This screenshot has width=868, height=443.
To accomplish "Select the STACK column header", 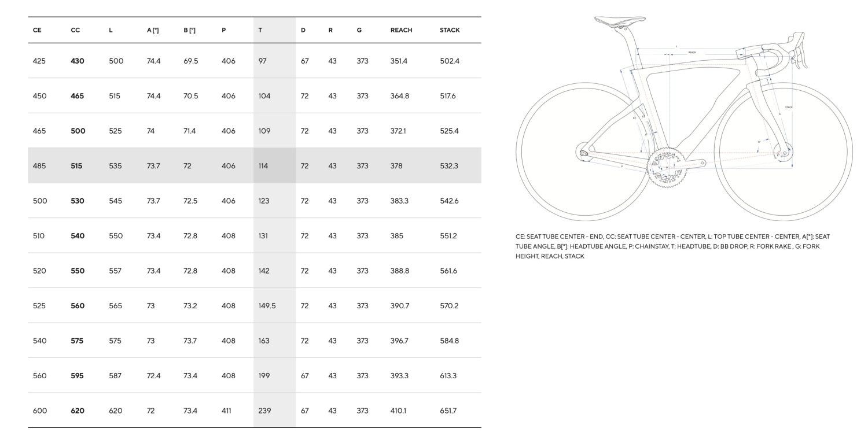I will point(450,30).
